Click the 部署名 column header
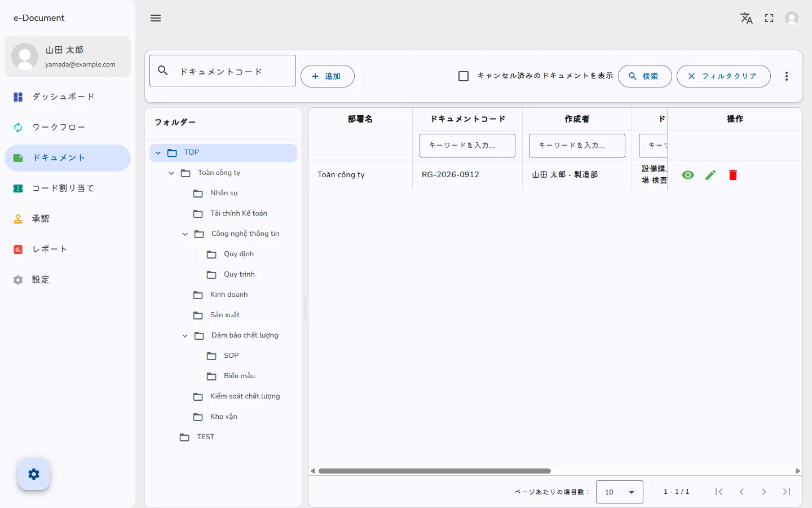This screenshot has height=508, width=812. pos(360,119)
